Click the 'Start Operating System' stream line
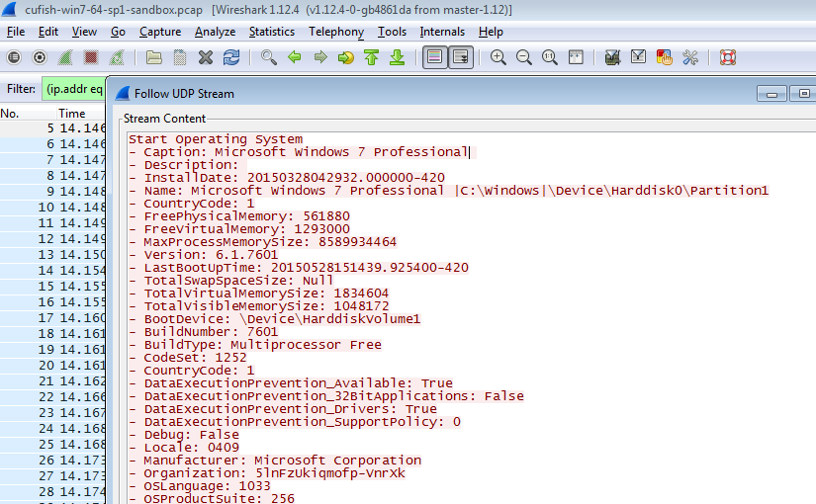This screenshot has width=816, height=504. [x=216, y=139]
